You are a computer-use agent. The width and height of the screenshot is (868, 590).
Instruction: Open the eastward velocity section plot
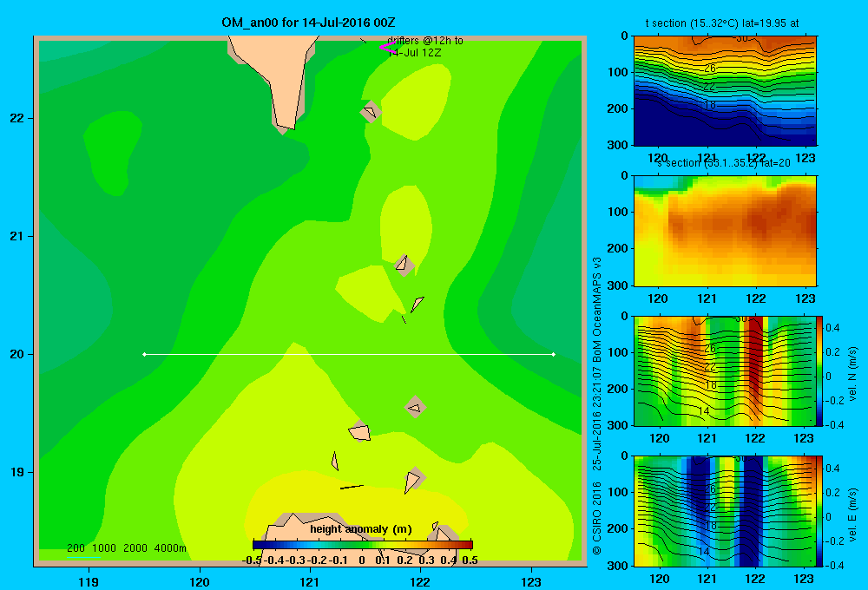pyautogui.click(x=725, y=510)
